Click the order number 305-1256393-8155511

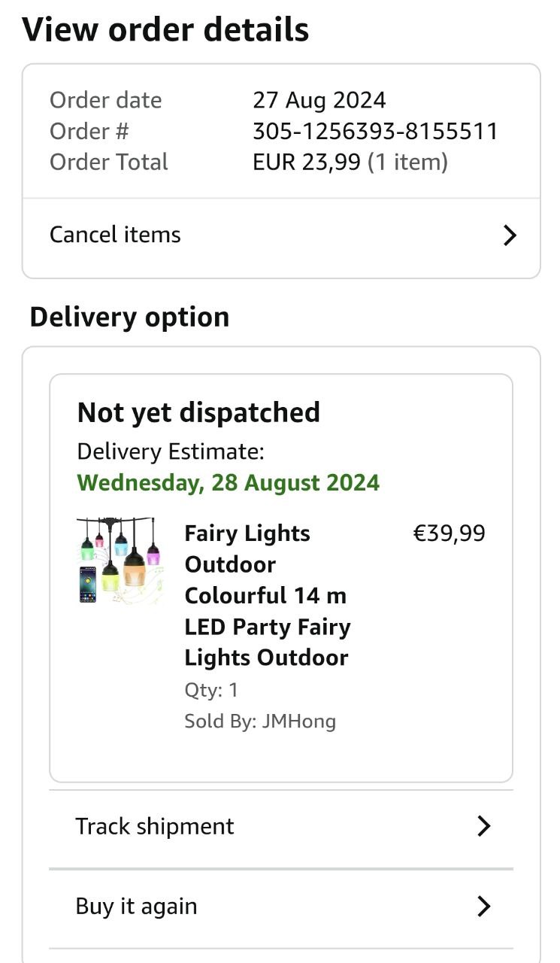[375, 132]
